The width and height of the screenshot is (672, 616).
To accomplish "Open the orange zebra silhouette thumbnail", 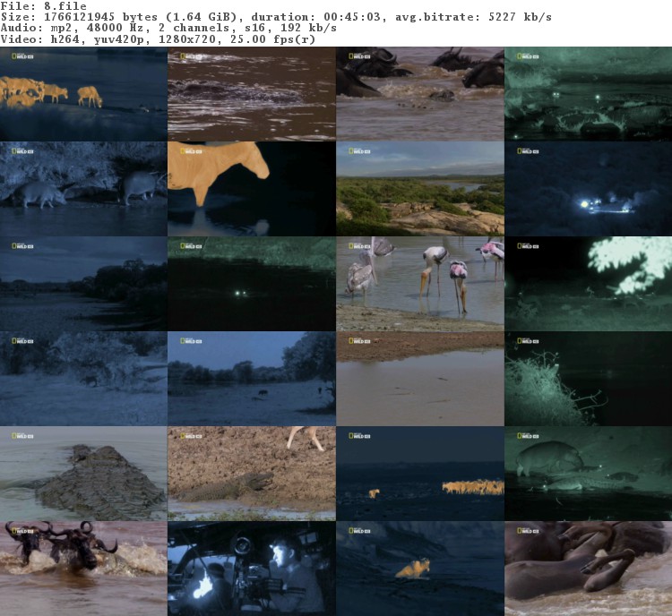I will 252,189.
